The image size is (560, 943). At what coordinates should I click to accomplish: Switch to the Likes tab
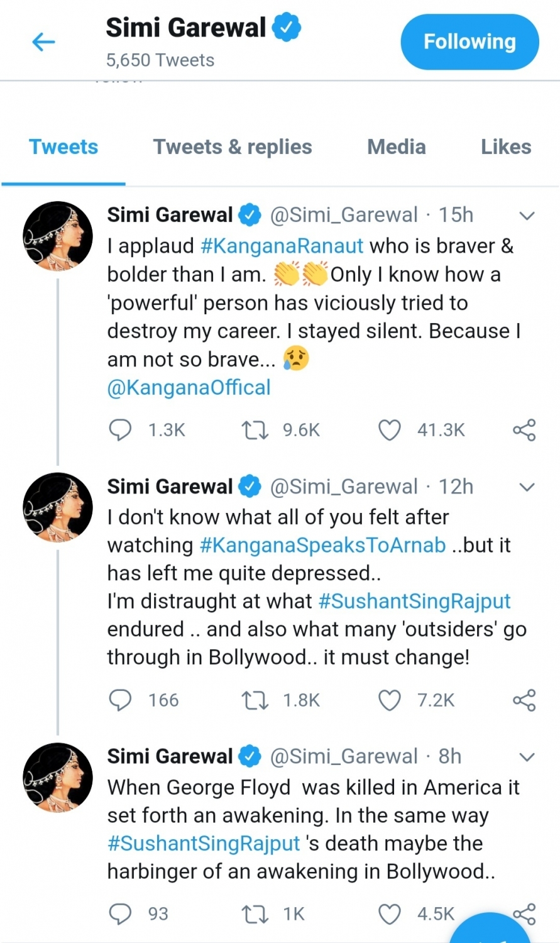pyautogui.click(x=506, y=147)
